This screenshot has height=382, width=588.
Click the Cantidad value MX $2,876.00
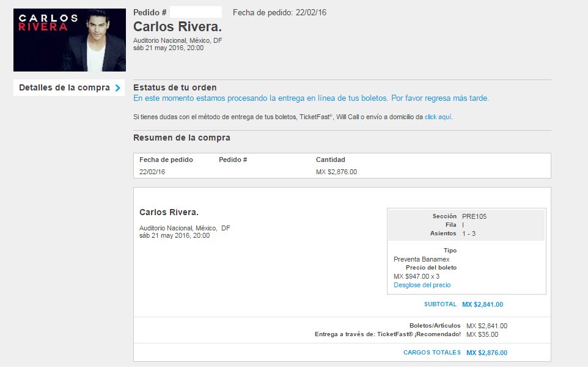tap(336, 172)
